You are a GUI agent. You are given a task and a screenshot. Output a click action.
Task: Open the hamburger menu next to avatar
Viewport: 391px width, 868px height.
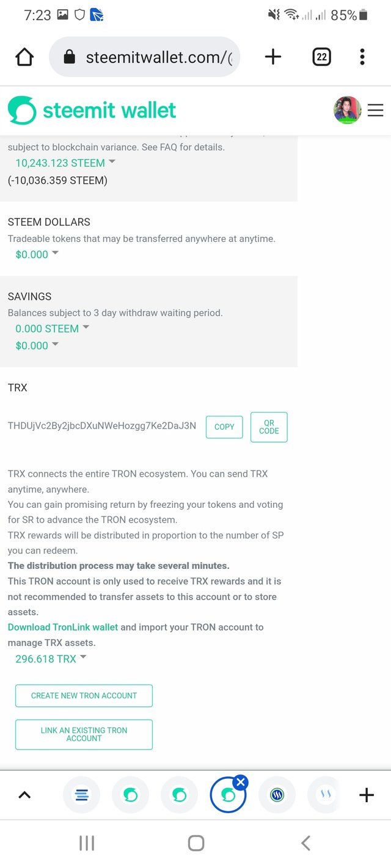pos(375,110)
